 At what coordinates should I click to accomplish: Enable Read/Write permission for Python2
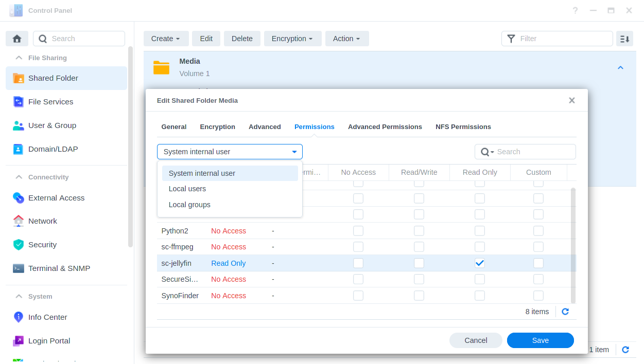point(419,230)
